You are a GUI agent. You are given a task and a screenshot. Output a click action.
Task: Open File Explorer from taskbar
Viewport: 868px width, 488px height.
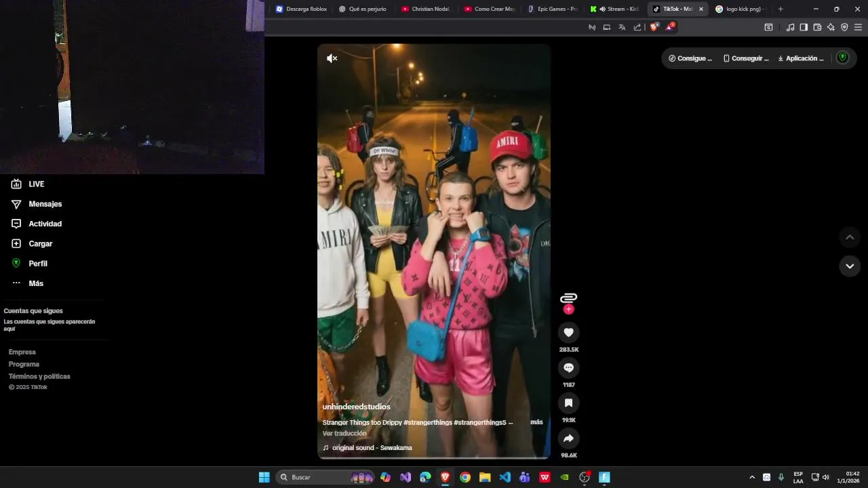(485, 477)
